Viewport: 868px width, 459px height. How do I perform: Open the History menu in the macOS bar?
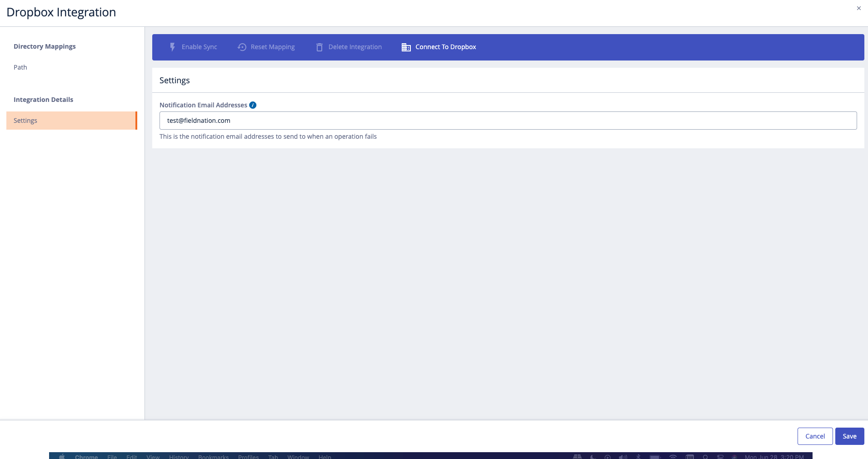(179, 456)
